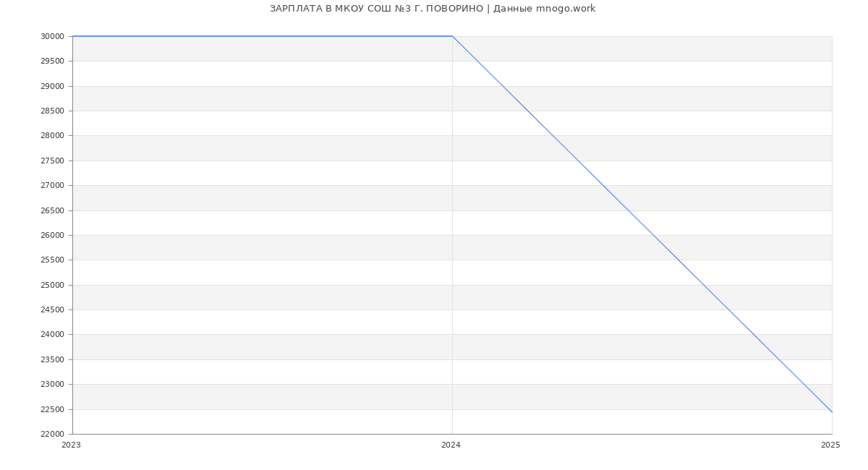This screenshot has width=868, height=470.
Task: Select the 22000 y-axis label
Action: click(x=52, y=434)
